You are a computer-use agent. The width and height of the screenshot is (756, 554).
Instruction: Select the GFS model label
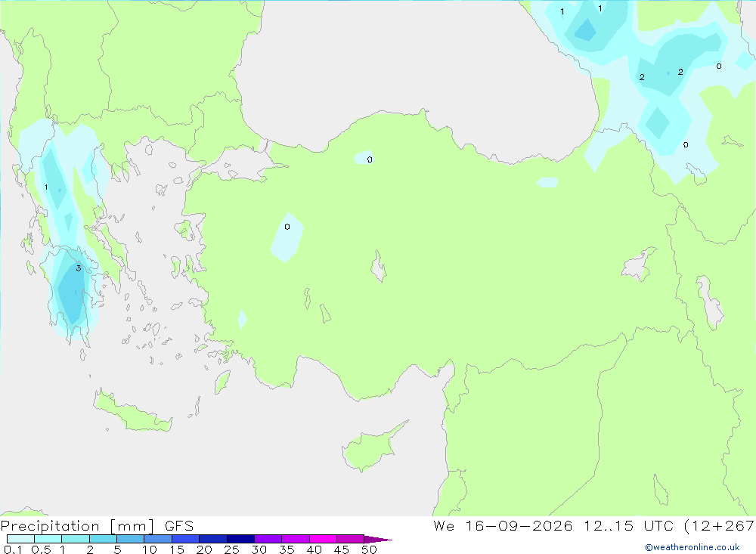(x=179, y=526)
